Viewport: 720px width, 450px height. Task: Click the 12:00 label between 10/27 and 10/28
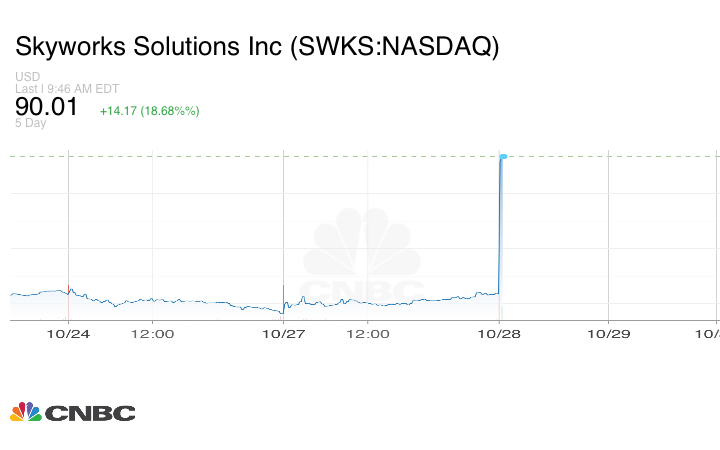coord(367,335)
